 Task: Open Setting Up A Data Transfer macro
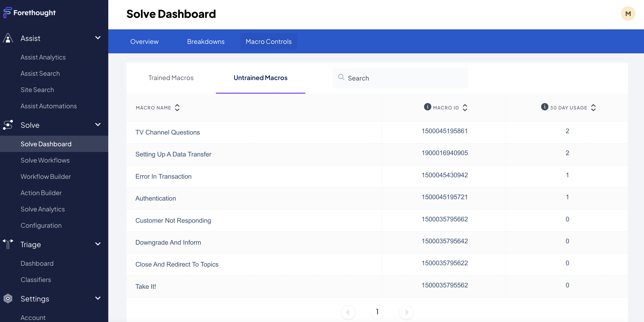pos(173,154)
